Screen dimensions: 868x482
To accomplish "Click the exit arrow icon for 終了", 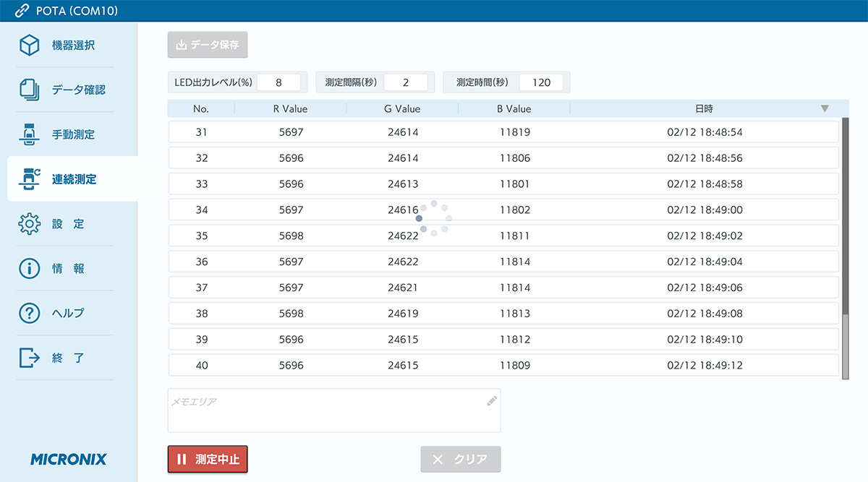I will click(x=29, y=358).
